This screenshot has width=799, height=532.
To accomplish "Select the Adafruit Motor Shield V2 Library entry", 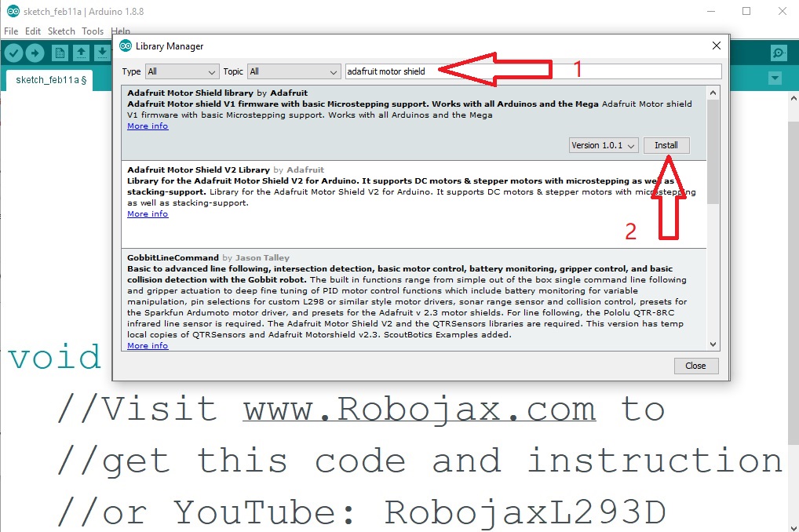I will pos(414,204).
